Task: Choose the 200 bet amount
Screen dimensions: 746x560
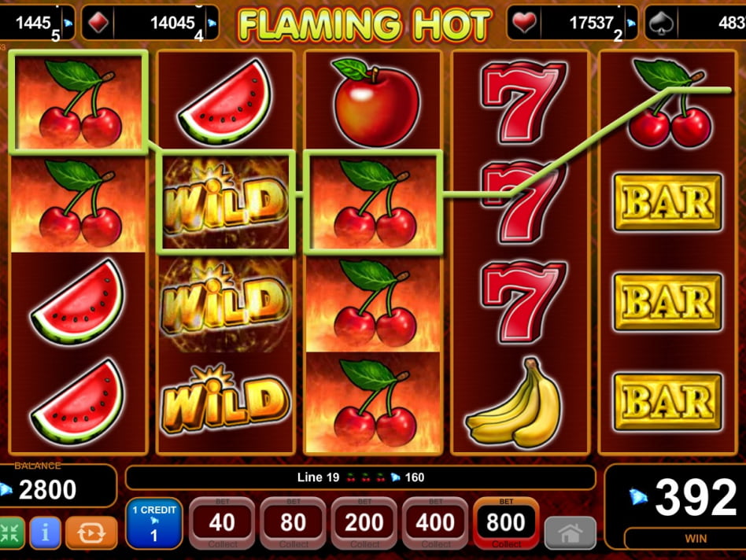Action: 364,523
